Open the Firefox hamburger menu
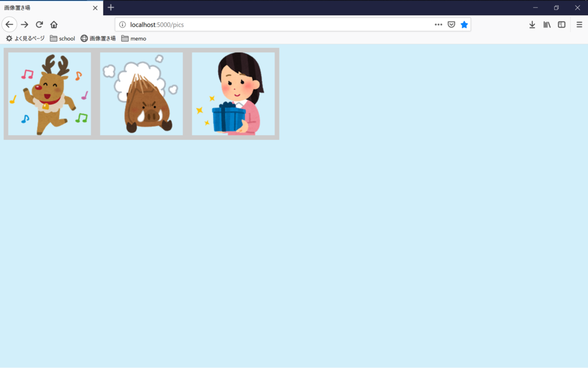 [x=579, y=25]
